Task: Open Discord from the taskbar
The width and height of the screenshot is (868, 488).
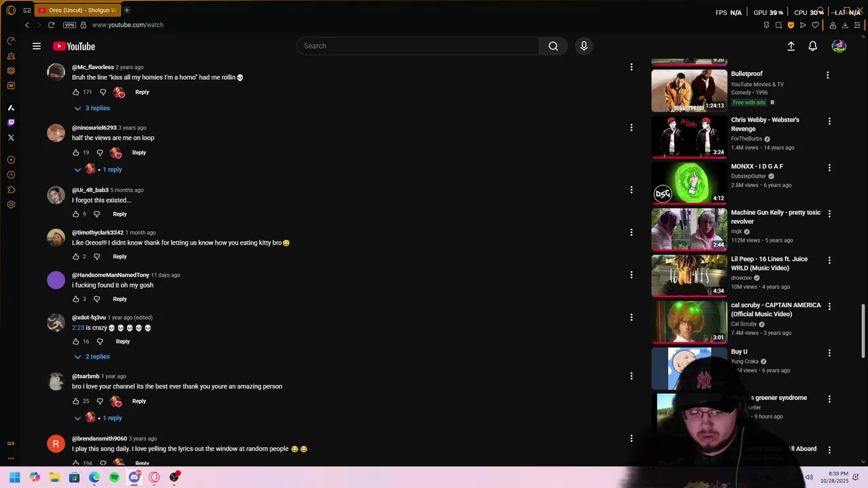Action: tap(134, 477)
